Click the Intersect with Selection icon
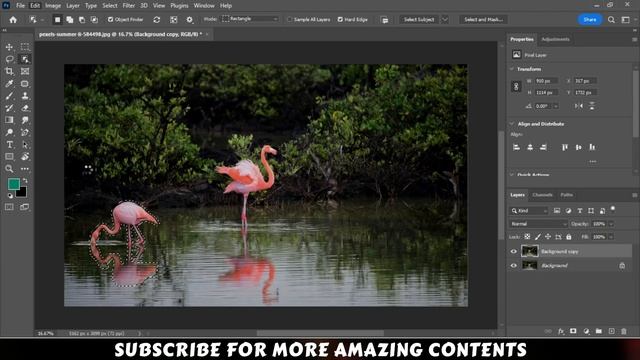Screen dimensions: 640x360 (x=94, y=20)
